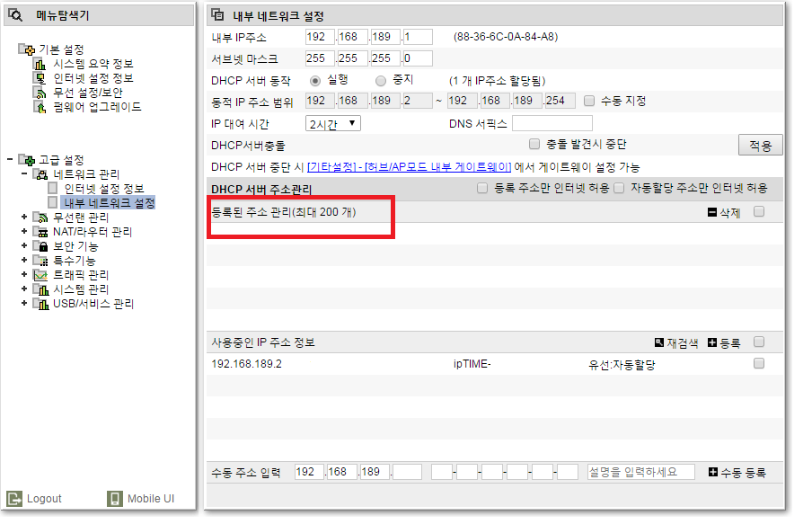Open the IP 대여 시간 dropdown
The image size is (812, 524).
pyautogui.click(x=333, y=123)
